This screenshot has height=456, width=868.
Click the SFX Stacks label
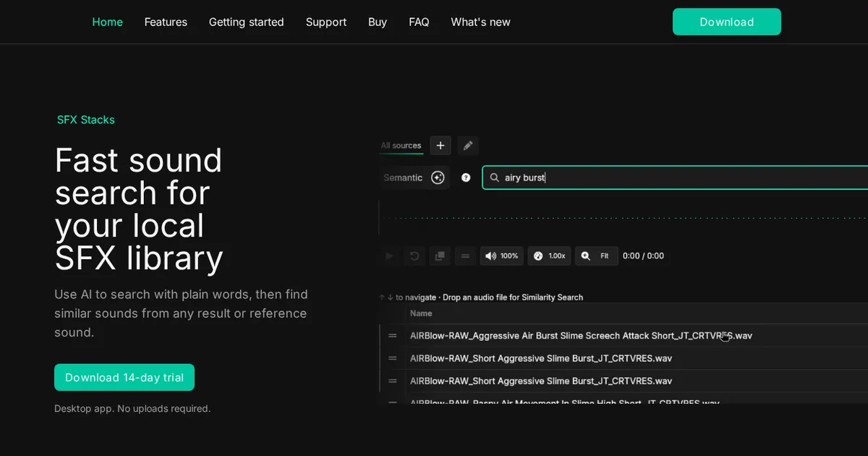86,119
